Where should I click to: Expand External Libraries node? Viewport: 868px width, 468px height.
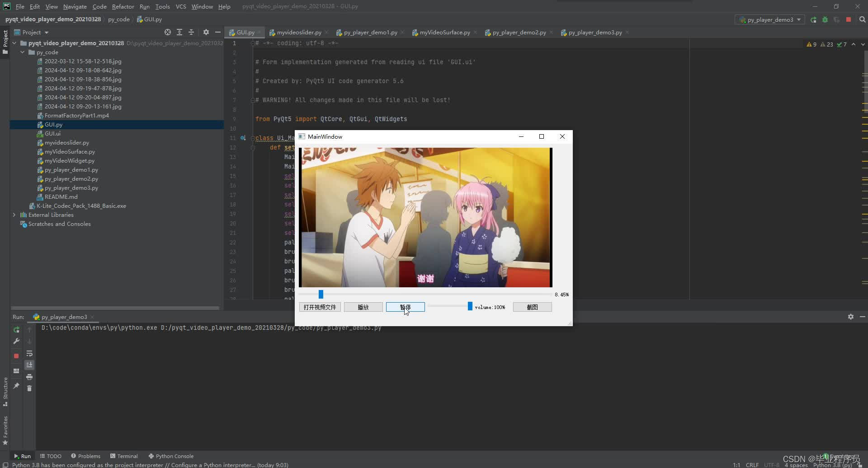click(x=14, y=215)
